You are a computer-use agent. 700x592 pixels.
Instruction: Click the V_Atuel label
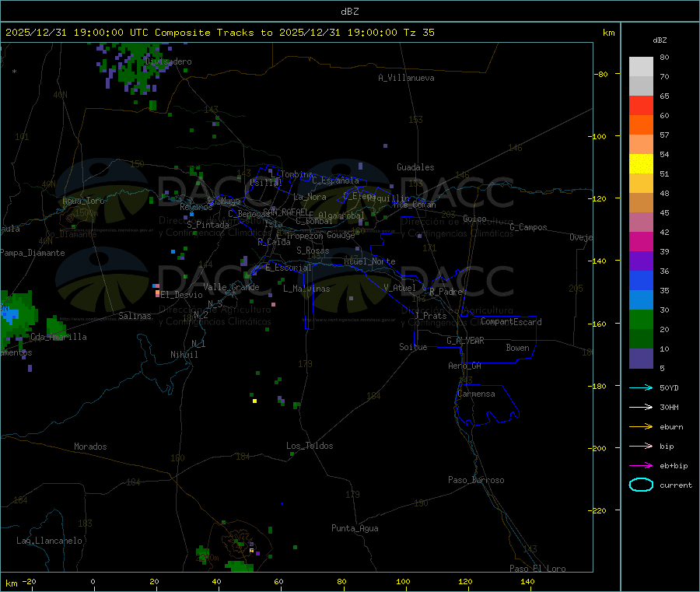(400, 288)
